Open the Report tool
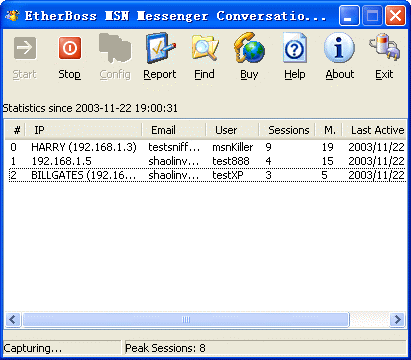This screenshot has width=411, height=360. click(x=160, y=48)
